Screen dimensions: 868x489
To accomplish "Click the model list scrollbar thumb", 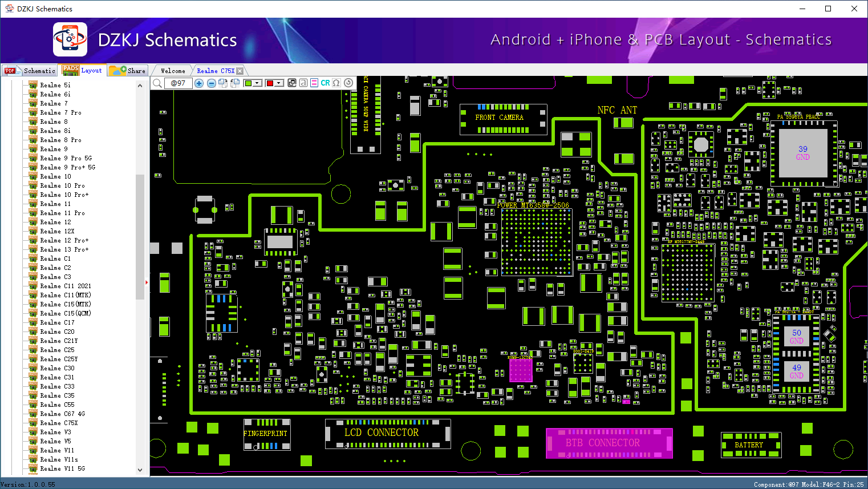I will 140,237.
